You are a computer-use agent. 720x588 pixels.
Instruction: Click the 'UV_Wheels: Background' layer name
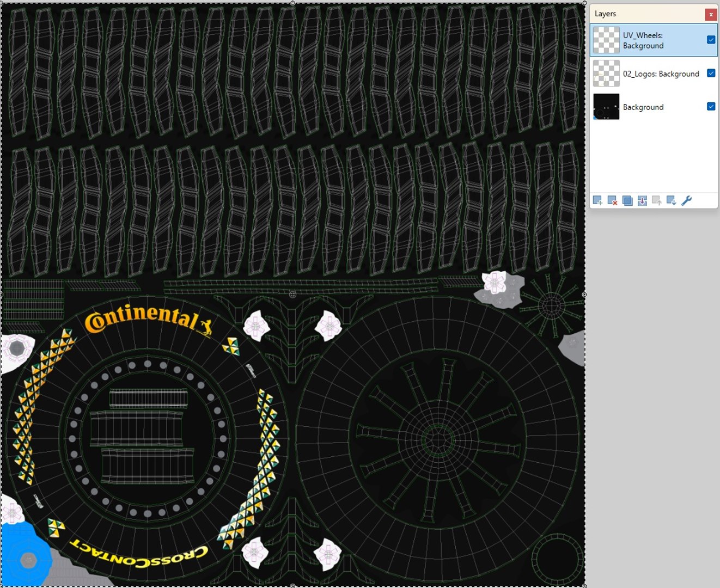643,41
